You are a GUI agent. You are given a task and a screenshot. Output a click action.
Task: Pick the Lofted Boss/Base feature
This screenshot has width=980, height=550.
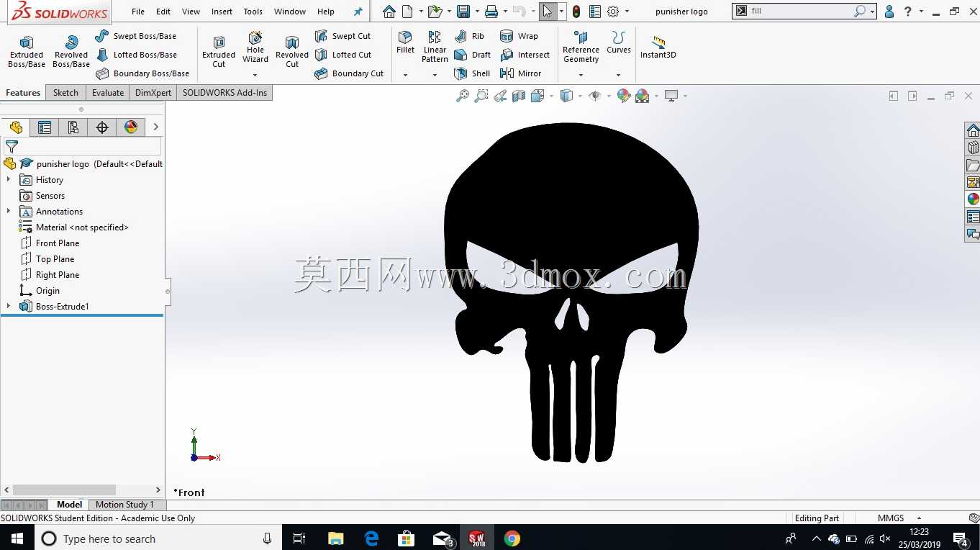click(135, 55)
